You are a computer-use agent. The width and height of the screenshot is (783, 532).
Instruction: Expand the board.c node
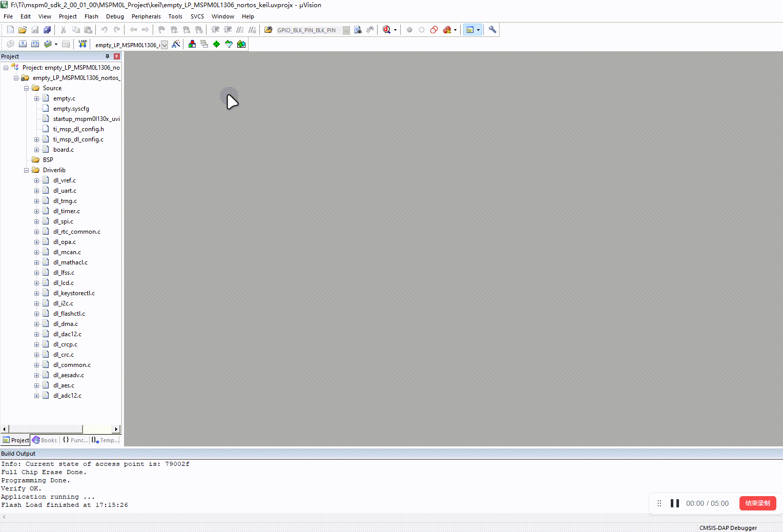pos(36,150)
